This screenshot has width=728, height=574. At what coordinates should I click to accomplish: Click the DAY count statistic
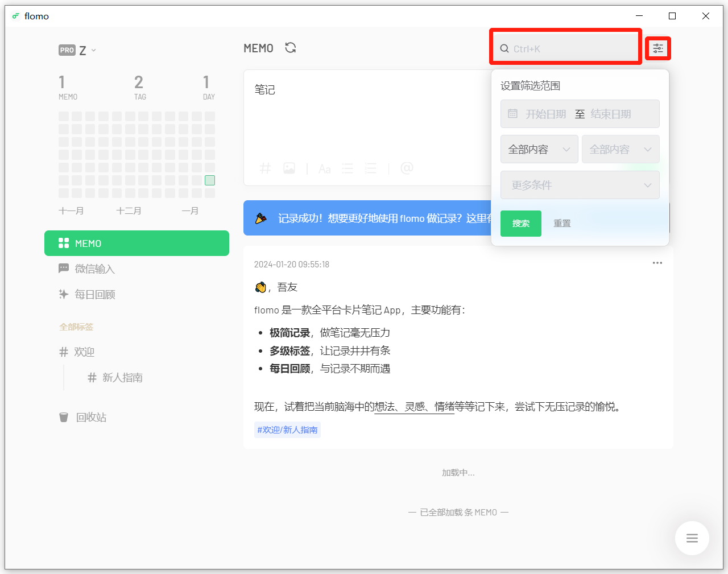pos(209,87)
